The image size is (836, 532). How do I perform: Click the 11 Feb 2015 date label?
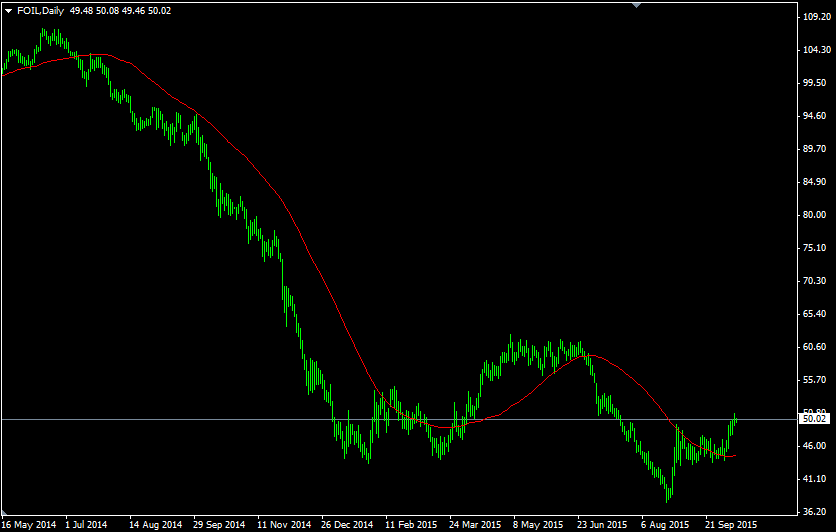pos(411,525)
